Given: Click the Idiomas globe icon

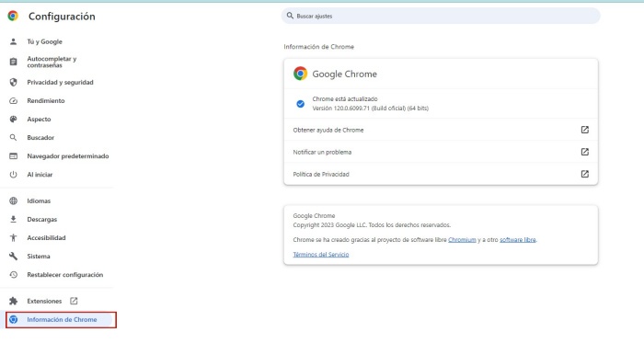Looking at the screenshot, I should click(14, 200).
